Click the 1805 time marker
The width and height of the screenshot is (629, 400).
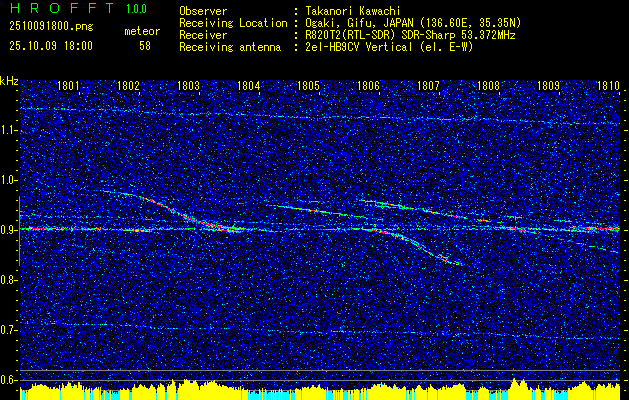pos(308,86)
